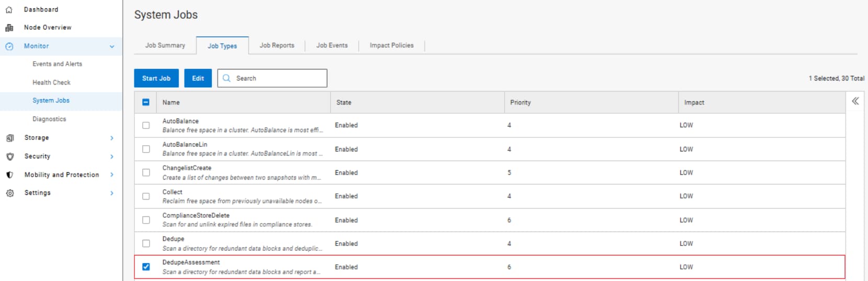This screenshot has width=868, height=281.
Task: Click the Node Overview building icon
Action: 9,28
